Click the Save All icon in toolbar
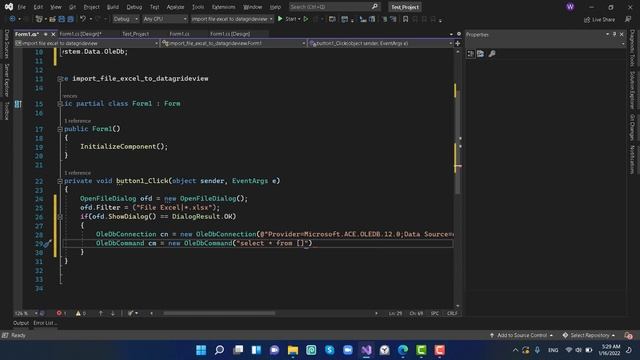Image resolution: width=640 pixels, height=360 pixels. [x=70, y=19]
